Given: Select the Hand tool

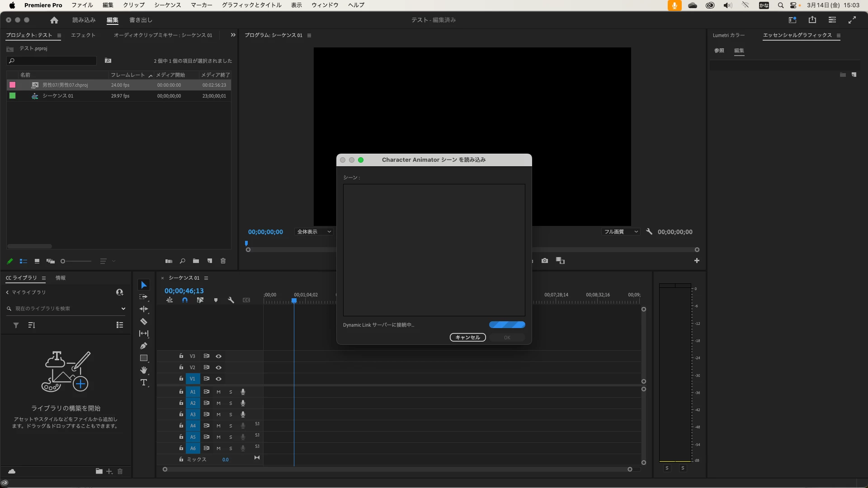Looking at the screenshot, I should [144, 371].
